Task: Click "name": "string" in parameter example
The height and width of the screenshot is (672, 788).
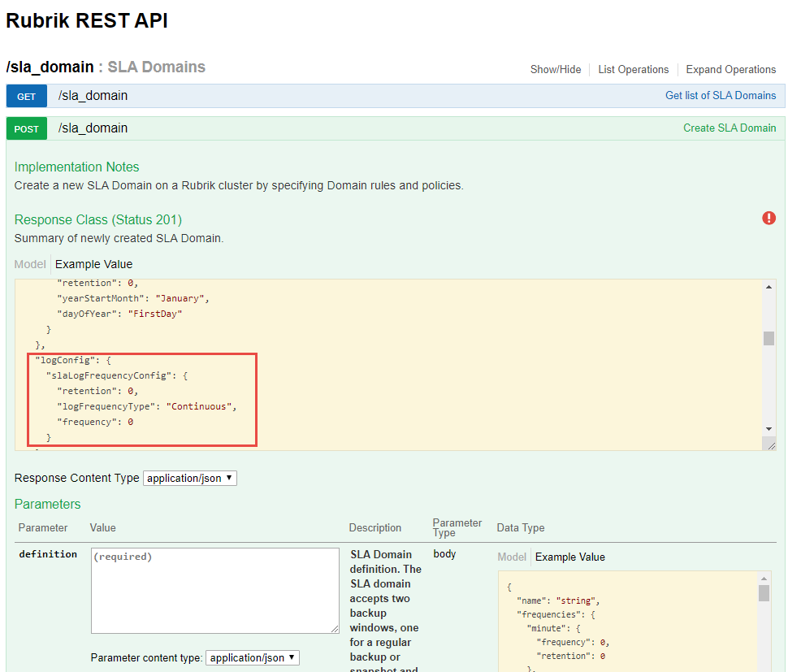Action: pos(558,600)
